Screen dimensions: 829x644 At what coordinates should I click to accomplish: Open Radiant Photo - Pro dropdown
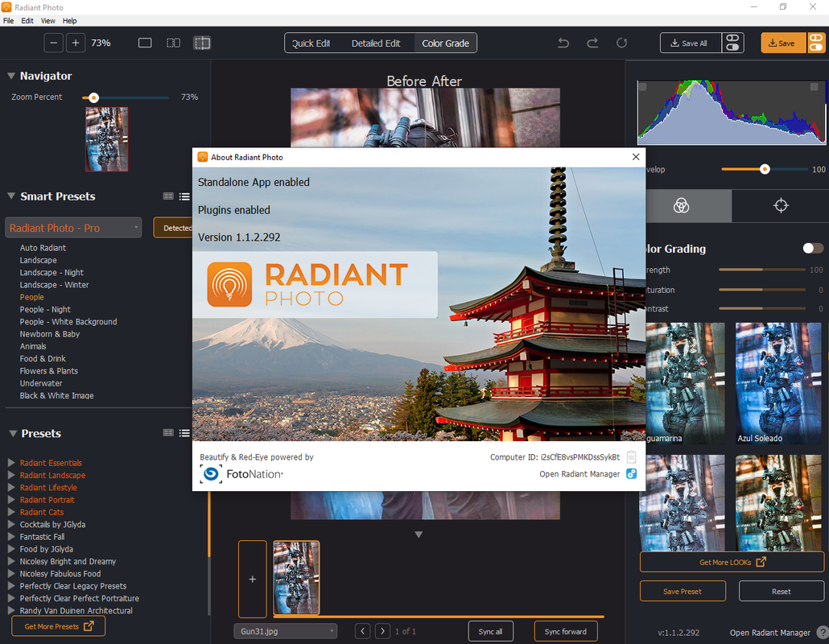tap(73, 227)
